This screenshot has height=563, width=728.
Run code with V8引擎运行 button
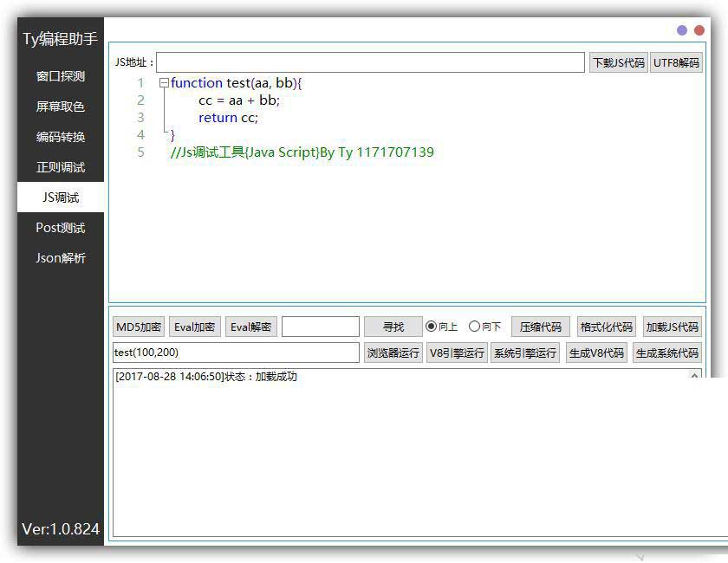[x=457, y=353]
